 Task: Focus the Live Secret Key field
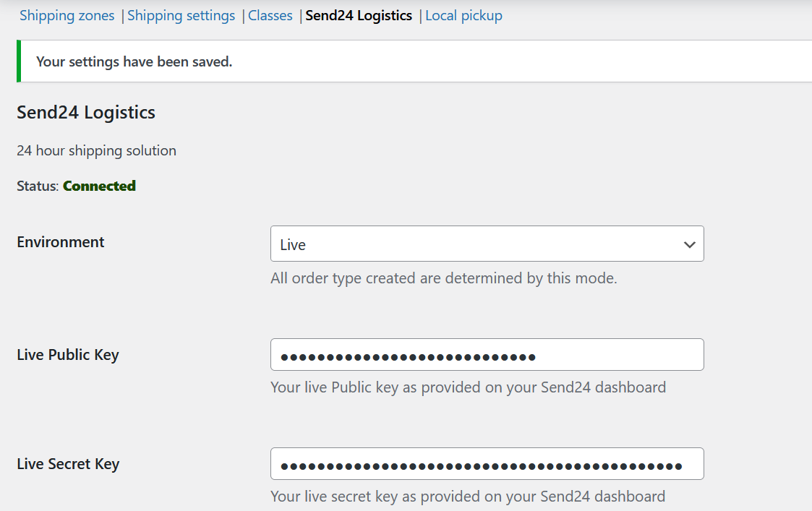[x=487, y=465]
